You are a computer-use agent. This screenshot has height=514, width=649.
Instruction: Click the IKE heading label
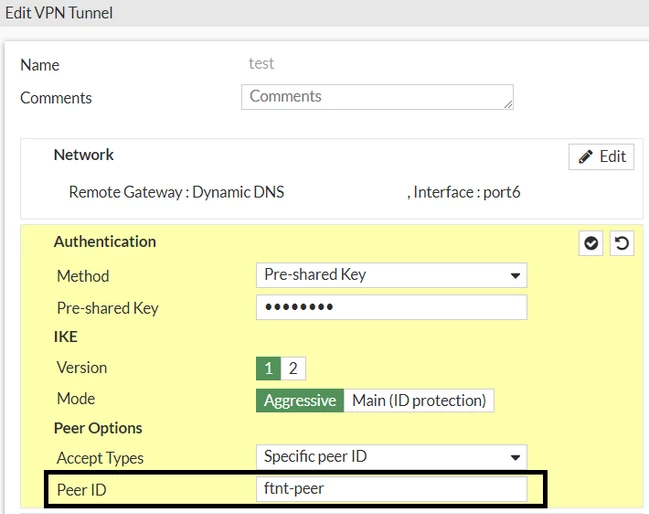coord(65,337)
